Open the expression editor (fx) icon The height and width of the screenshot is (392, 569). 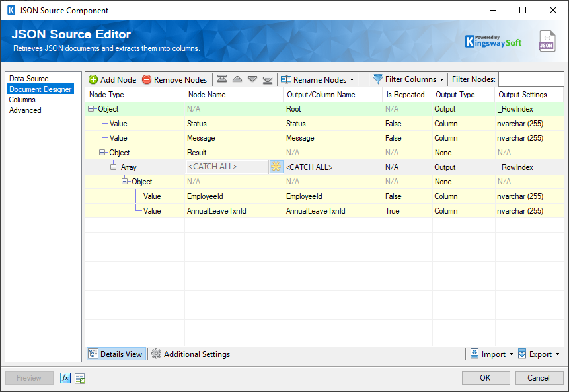pos(64,378)
